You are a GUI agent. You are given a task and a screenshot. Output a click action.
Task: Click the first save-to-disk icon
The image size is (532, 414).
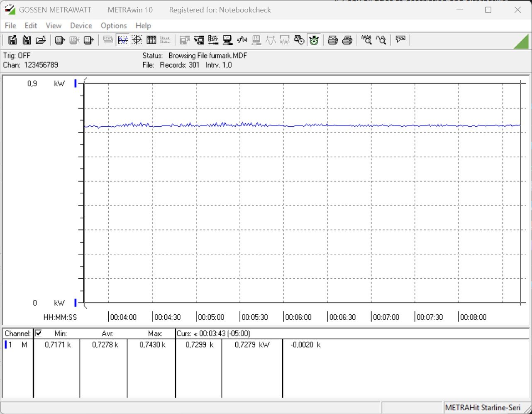pyautogui.click(x=12, y=40)
